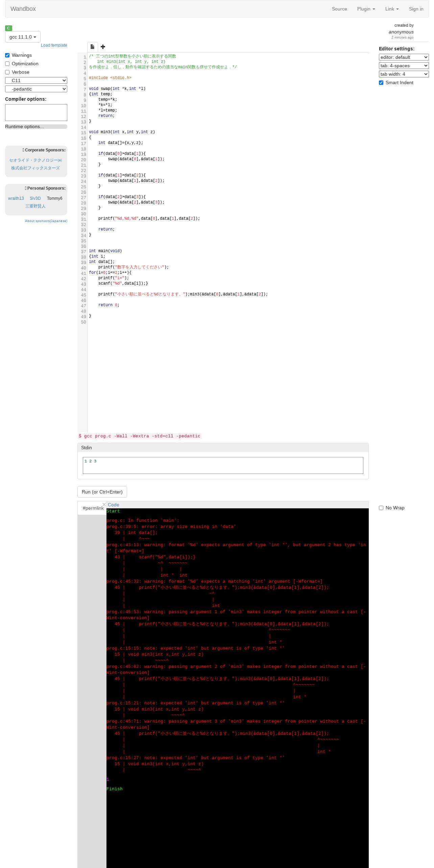
Task: Click the Load template link
Action: (x=54, y=45)
